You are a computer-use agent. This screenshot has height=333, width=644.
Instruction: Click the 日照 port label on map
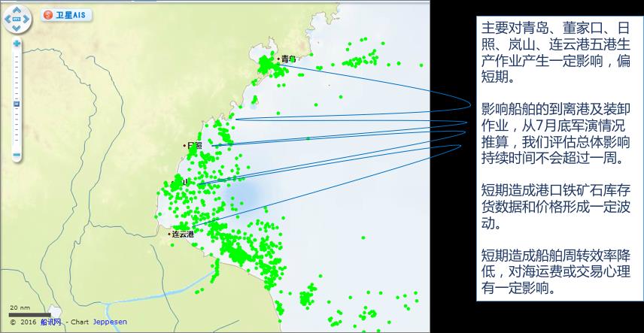tap(193, 145)
